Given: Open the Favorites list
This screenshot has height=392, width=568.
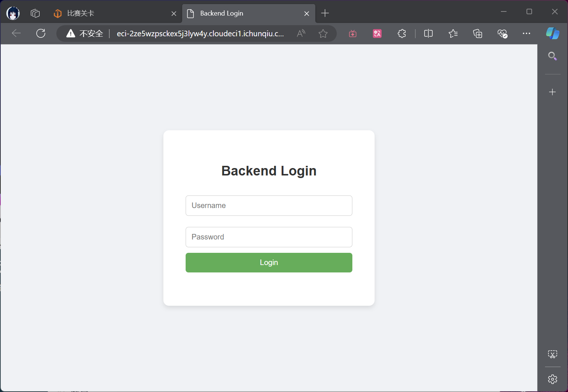Looking at the screenshot, I should coord(453,34).
